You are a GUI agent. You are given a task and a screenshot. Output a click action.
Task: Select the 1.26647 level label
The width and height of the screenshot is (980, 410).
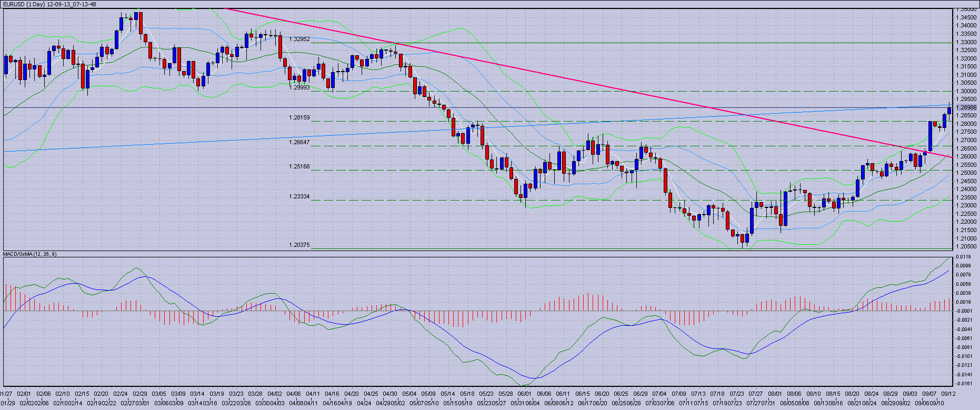pos(299,142)
